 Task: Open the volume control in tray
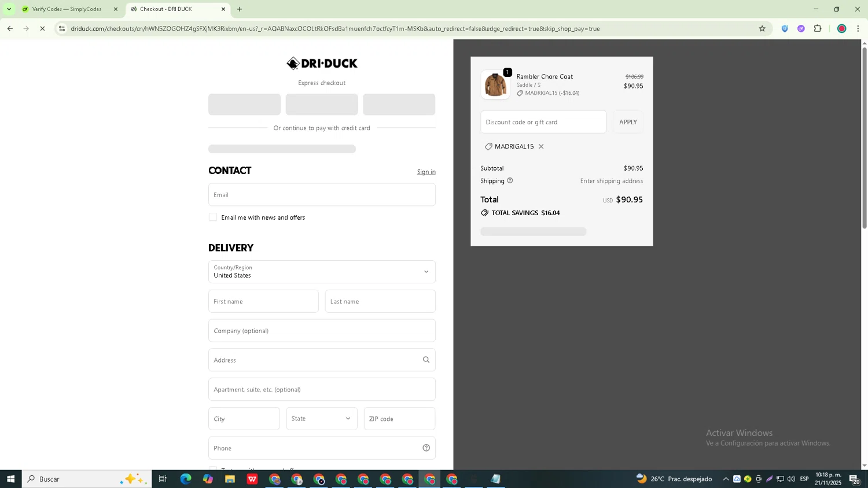[x=791, y=479]
